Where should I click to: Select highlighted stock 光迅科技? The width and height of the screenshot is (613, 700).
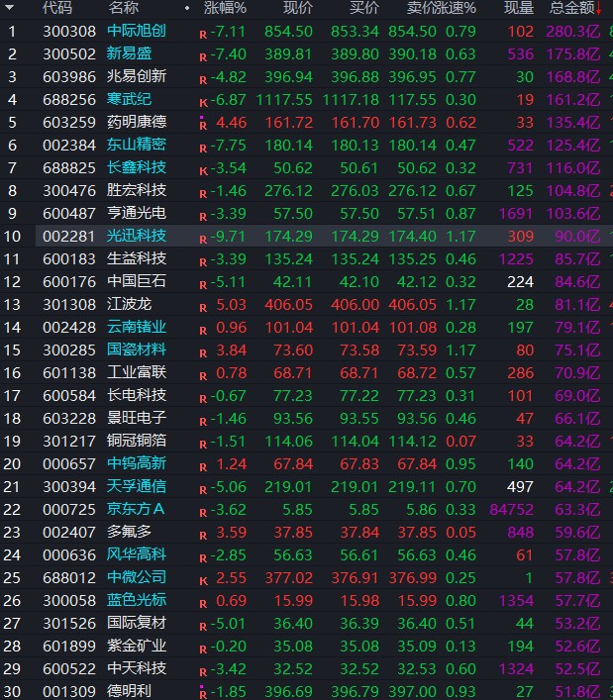137,236
